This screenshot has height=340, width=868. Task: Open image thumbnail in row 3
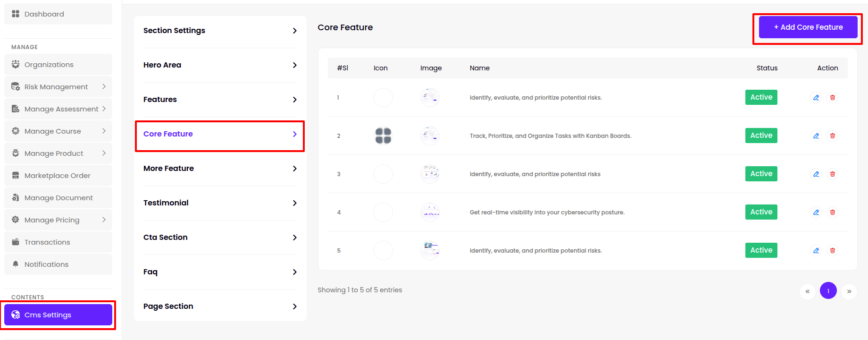[430, 174]
